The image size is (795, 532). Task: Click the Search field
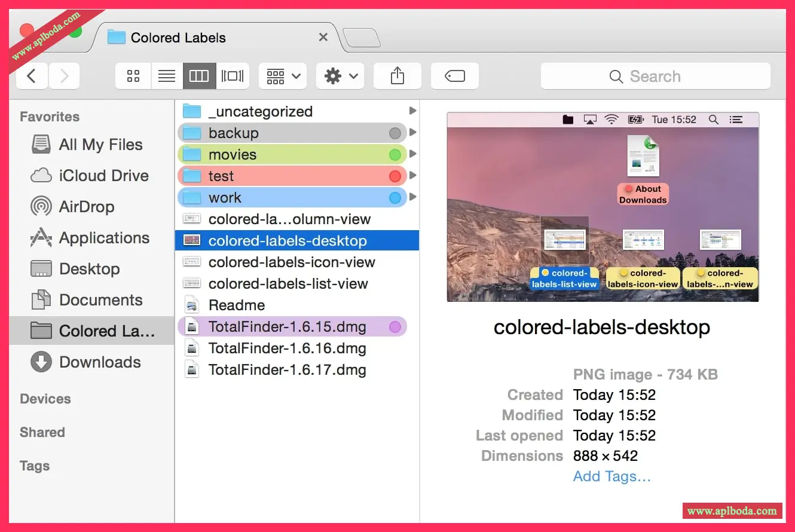[x=655, y=76]
